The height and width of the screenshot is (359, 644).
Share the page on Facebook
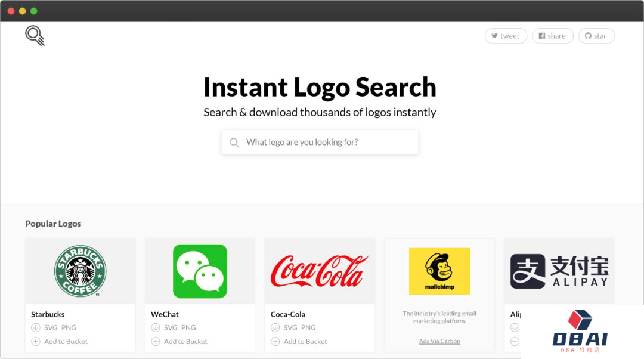pos(552,36)
